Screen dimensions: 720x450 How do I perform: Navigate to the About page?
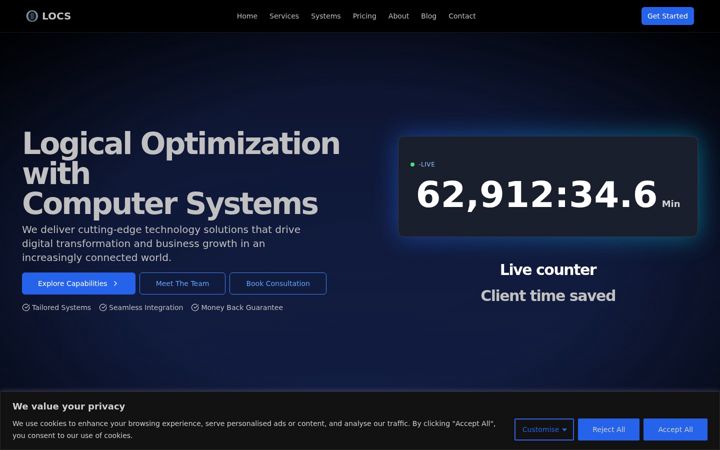(399, 16)
